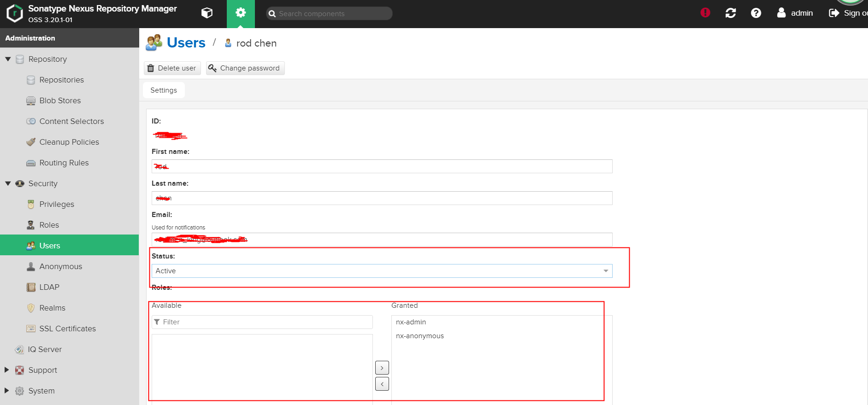The height and width of the screenshot is (405, 868).
Task: Click the Change password button
Action: tap(245, 68)
